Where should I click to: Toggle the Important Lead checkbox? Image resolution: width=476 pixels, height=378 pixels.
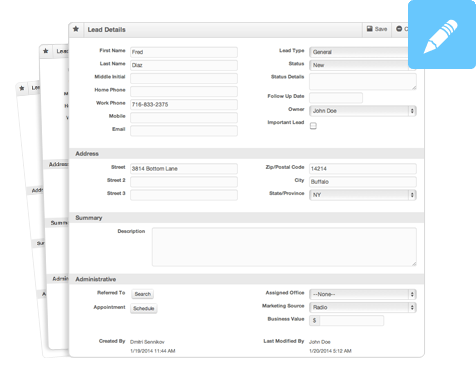point(313,126)
